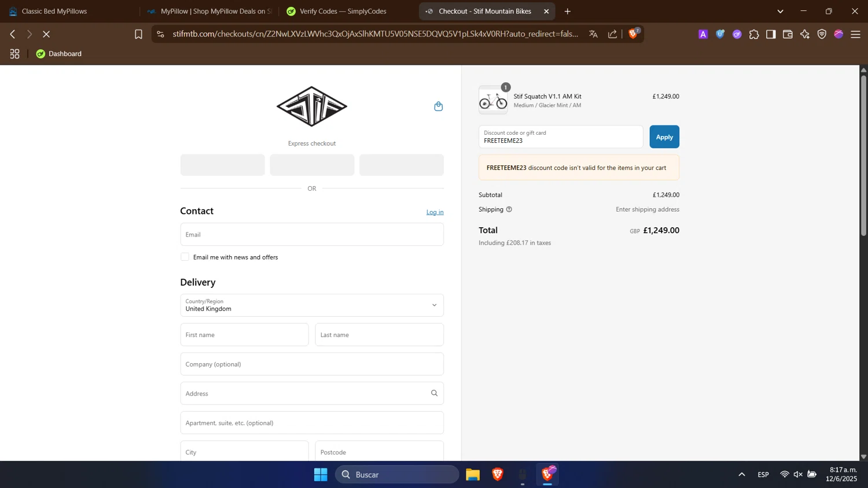Open the Leo AI sparkle icon
The image size is (868, 488).
805,35
